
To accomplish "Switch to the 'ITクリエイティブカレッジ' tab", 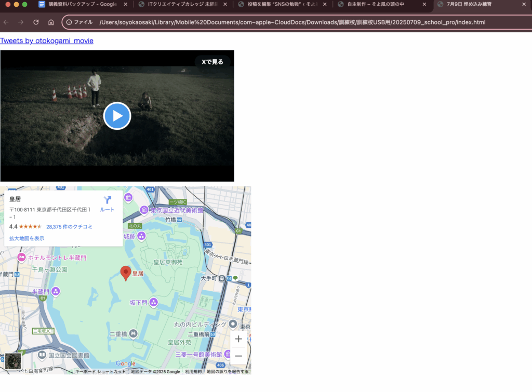I will [x=182, y=4].
